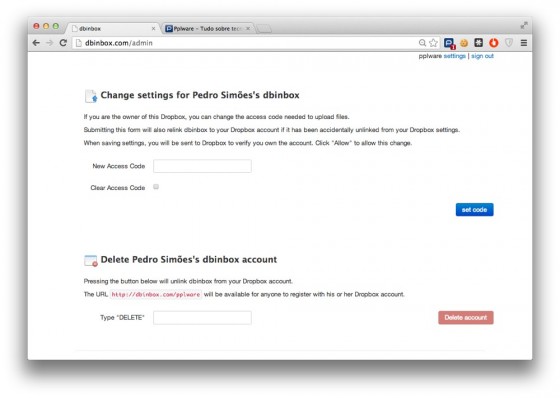Click the document icon beside Change settings heading
The height and width of the screenshot is (398, 560).
91,96
